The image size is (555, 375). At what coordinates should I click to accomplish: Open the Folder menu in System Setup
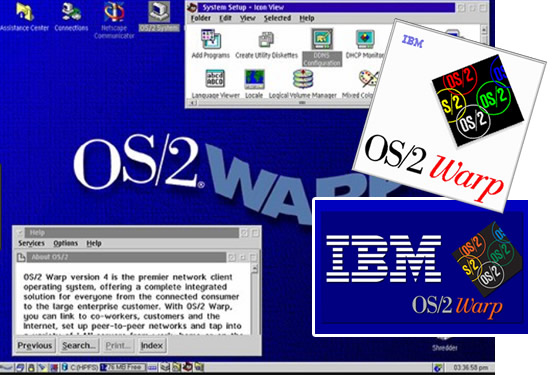coord(201,18)
